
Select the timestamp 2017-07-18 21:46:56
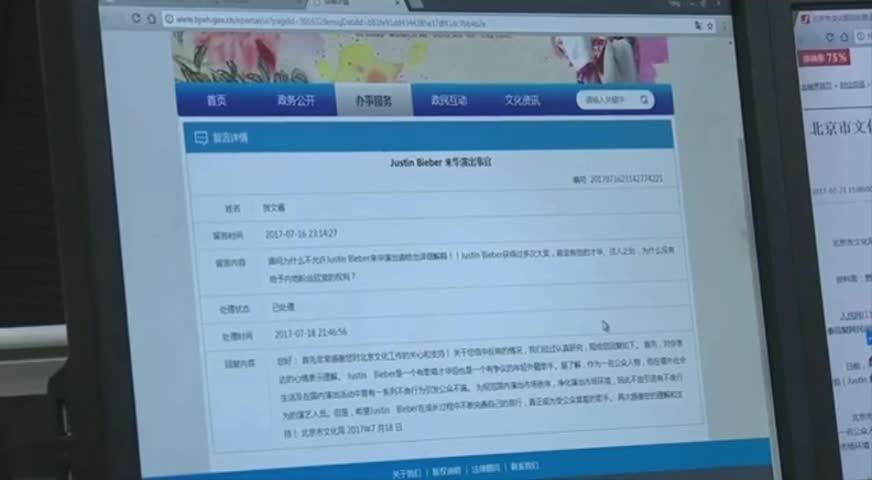coord(311,333)
